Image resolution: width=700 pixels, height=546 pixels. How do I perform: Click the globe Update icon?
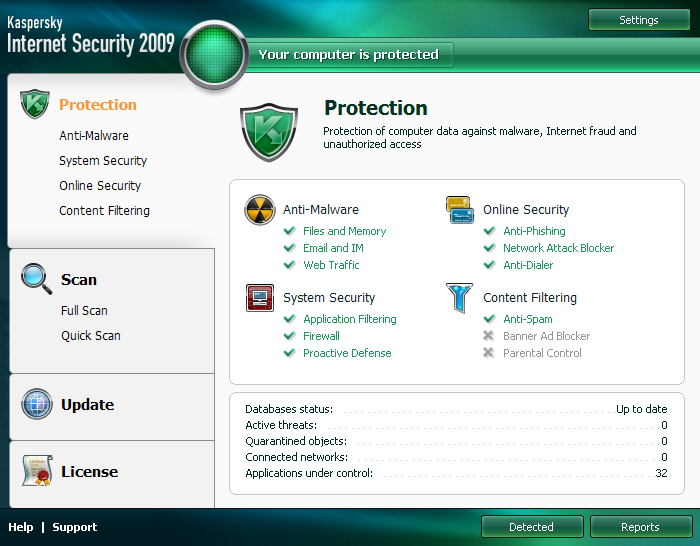tap(37, 404)
